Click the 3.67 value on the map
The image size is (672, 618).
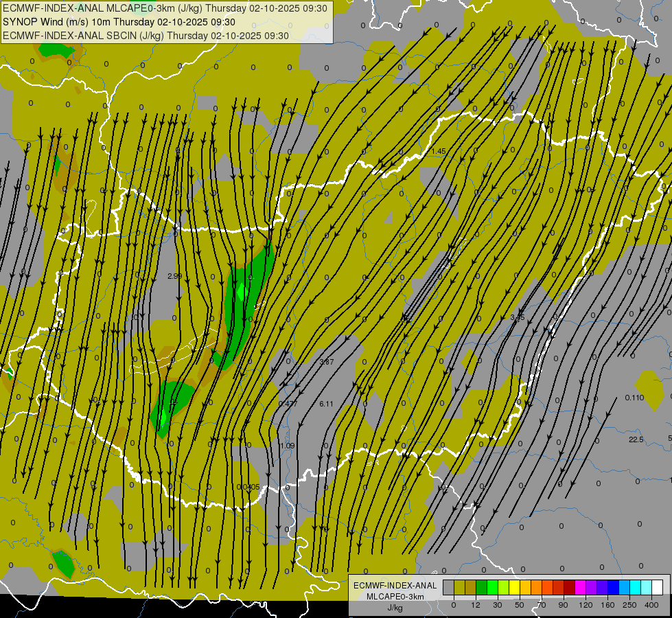(327, 362)
